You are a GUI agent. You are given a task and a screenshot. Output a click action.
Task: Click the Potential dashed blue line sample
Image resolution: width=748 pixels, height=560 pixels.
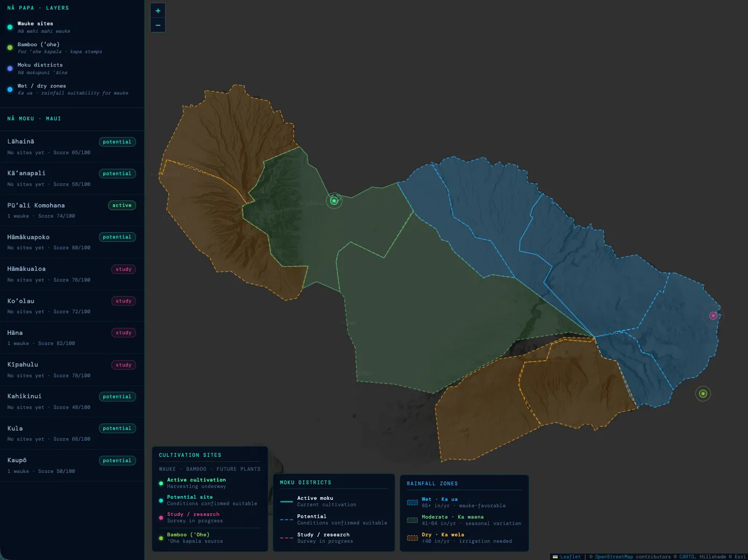pyautogui.click(x=287, y=520)
